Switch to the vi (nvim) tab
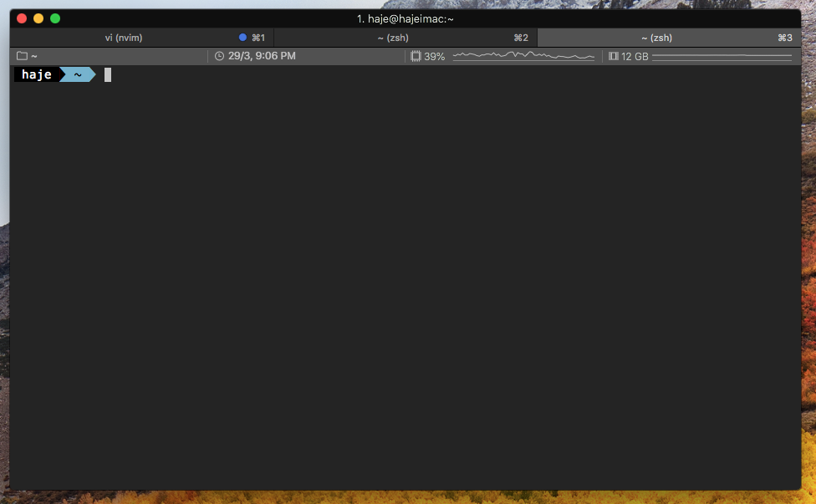816x504 pixels. pyautogui.click(x=123, y=38)
